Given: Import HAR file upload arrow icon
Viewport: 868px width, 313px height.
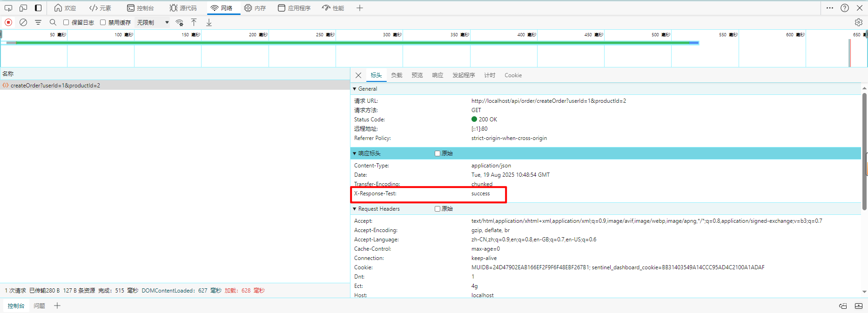Looking at the screenshot, I should coord(194,22).
